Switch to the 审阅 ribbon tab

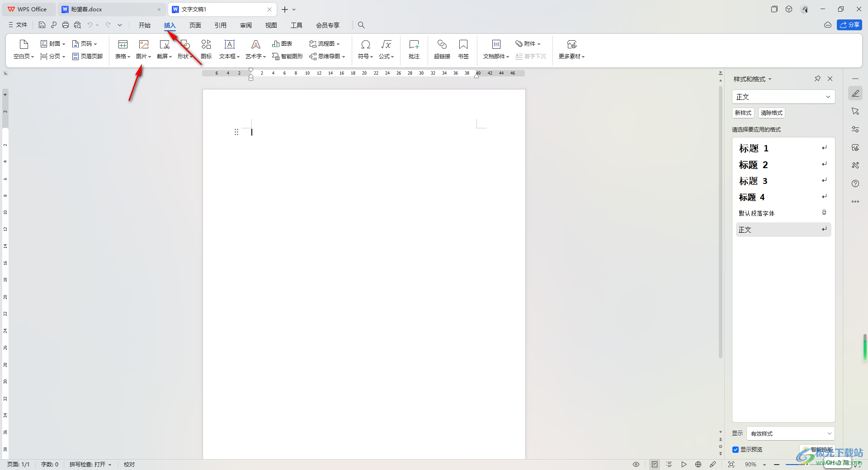click(x=246, y=25)
